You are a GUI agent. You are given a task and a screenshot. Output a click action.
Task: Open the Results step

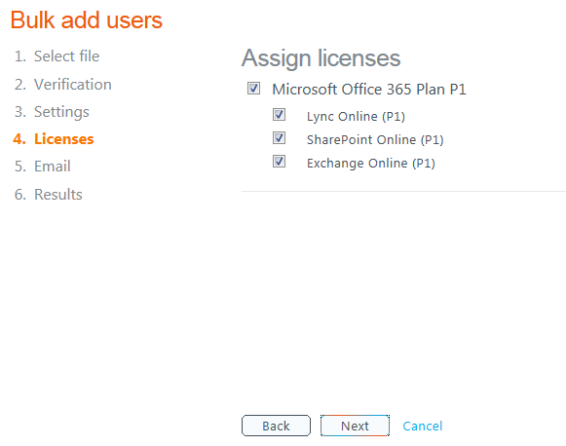[48, 194]
